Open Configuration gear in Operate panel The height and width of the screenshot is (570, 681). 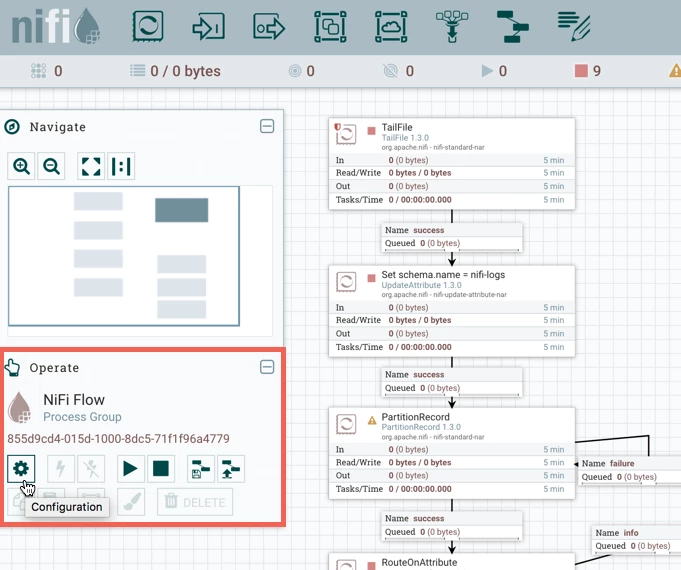[x=21, y=469]
